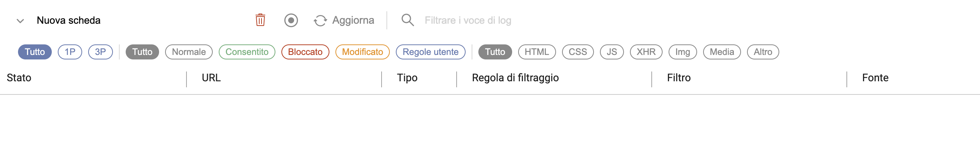980x146 pixels.
Task: Open the Nuova scheda tab selector
Action: 69,20
